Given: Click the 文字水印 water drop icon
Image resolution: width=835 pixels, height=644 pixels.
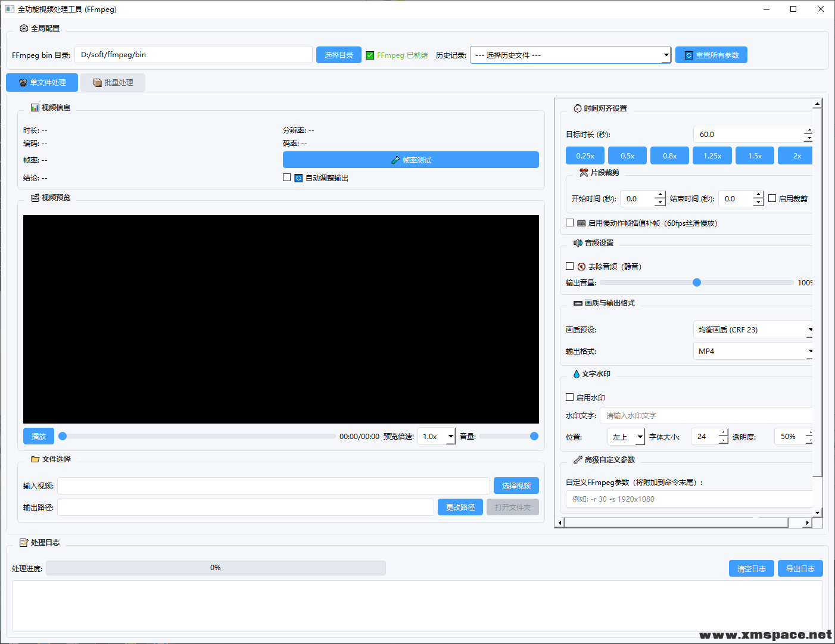Looking at the screenshot, I should 577,374.
